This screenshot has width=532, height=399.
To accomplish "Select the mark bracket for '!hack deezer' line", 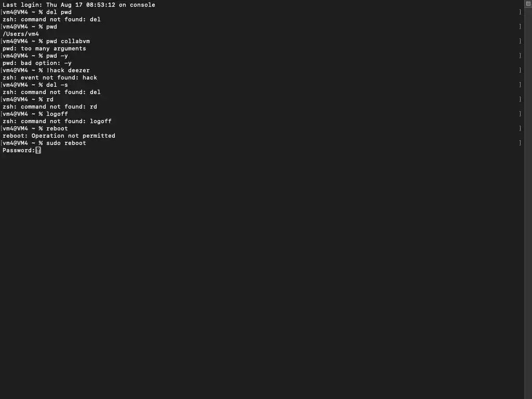I will [x=520, y=70].
